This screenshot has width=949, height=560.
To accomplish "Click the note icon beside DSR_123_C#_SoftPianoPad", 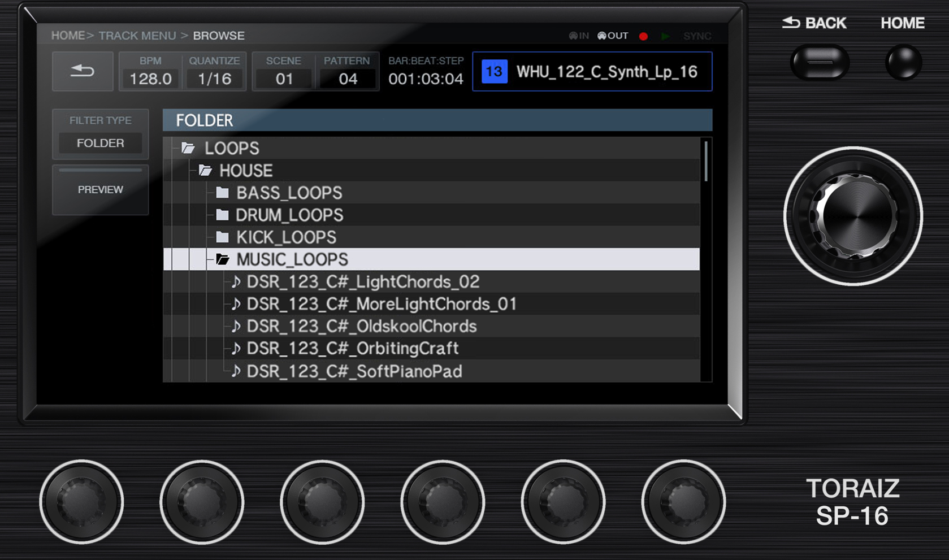I will [236, 371].
